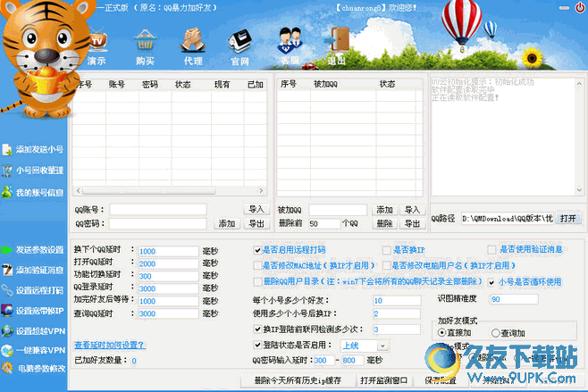
Task: Open 一键兼容VPN in sidebar
Action: [33, 350]
